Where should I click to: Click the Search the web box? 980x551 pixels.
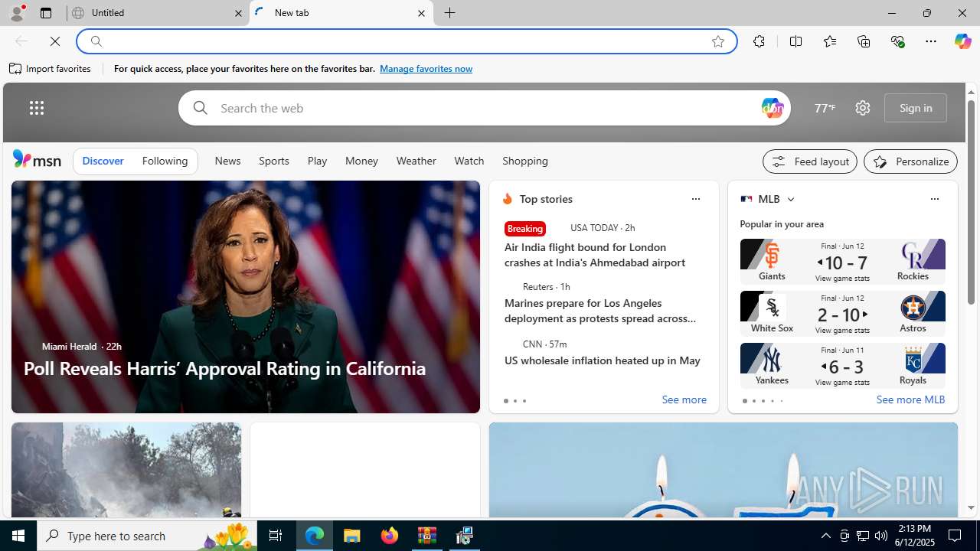pos(486,108)
